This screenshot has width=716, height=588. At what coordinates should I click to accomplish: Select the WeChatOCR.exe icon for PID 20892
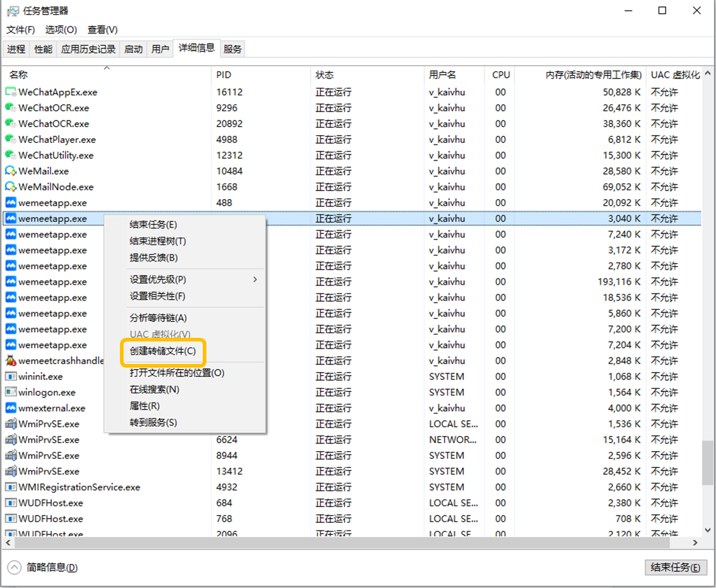(x=10, y=123)
